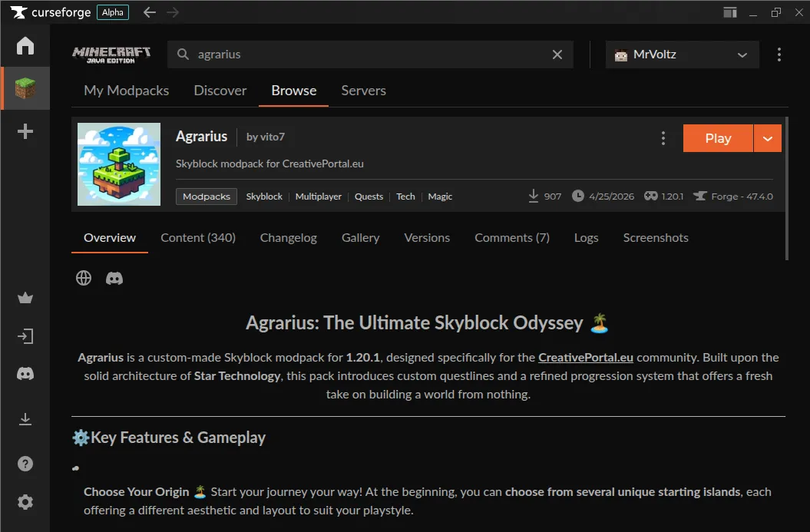
Task: Open the Comments (7) tab
Action: pos(512,237)
